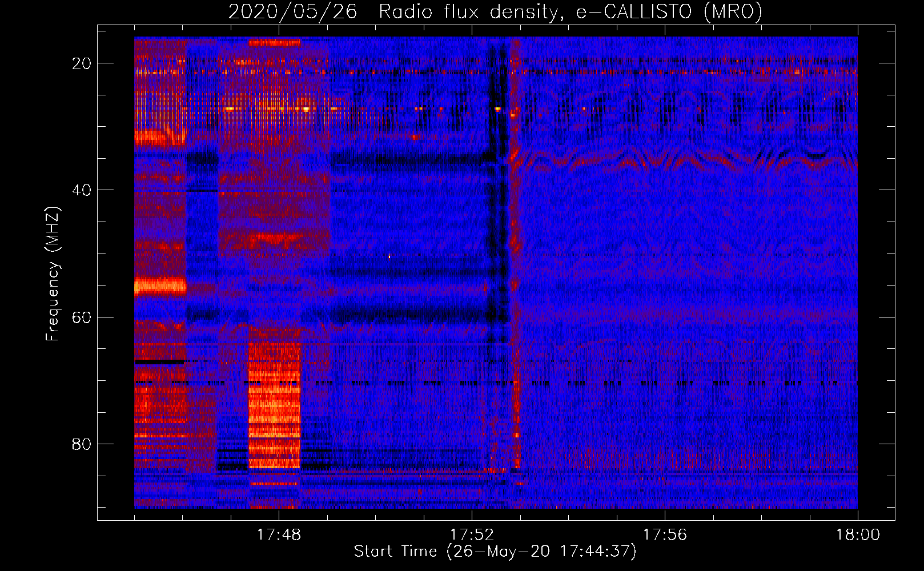Select the 17:56 time tick label
Viewport: 924px width, 571px height.
[x=665, y=534]
